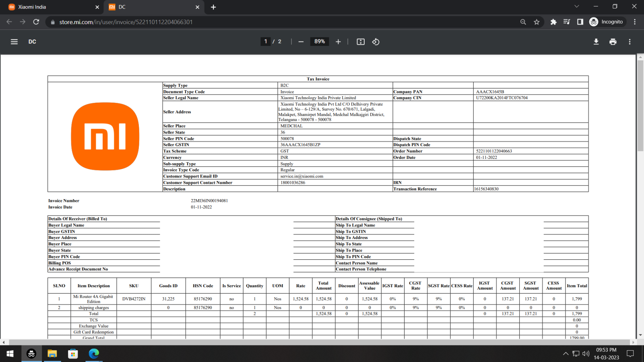The image size is (644, 362).
Task: Click Company CIN value U72200KA2014FTC076704
Action: pyautogui.click(x=502, y=98)
